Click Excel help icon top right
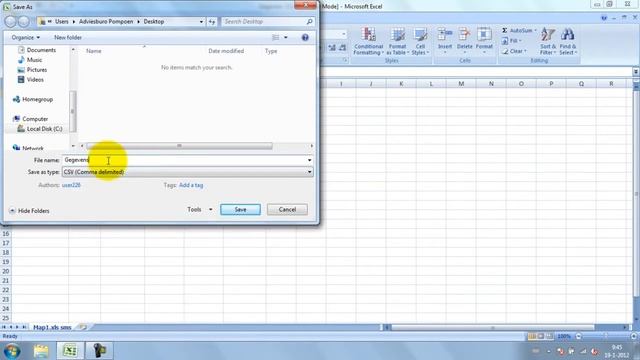Image resolution: width=640 pixels, height=360 pixels. 604,18
